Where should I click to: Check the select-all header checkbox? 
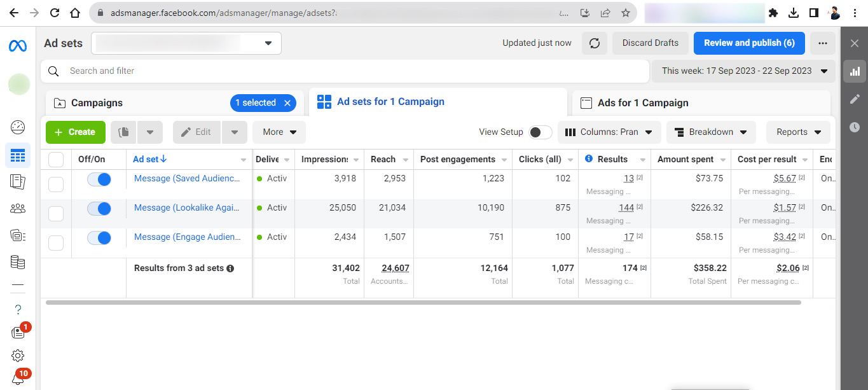pyautogui.click(x=56, y=160)
